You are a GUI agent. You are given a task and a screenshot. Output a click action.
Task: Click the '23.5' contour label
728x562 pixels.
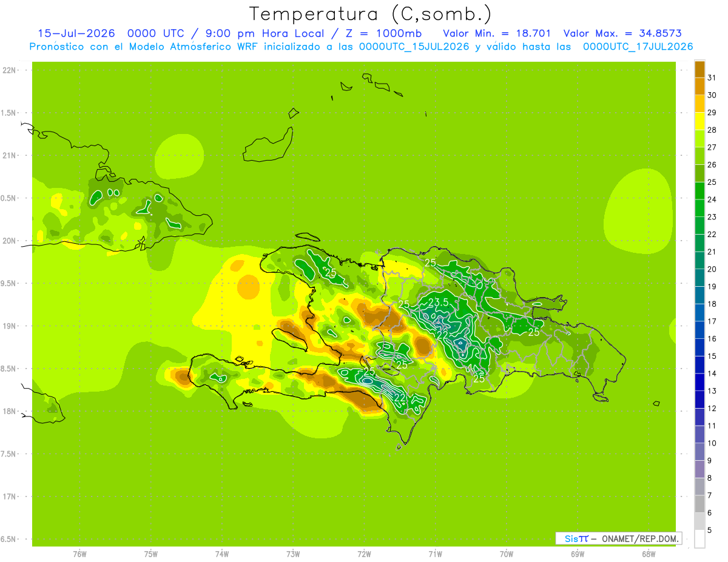pyautogui.click(x=439, y=302)
